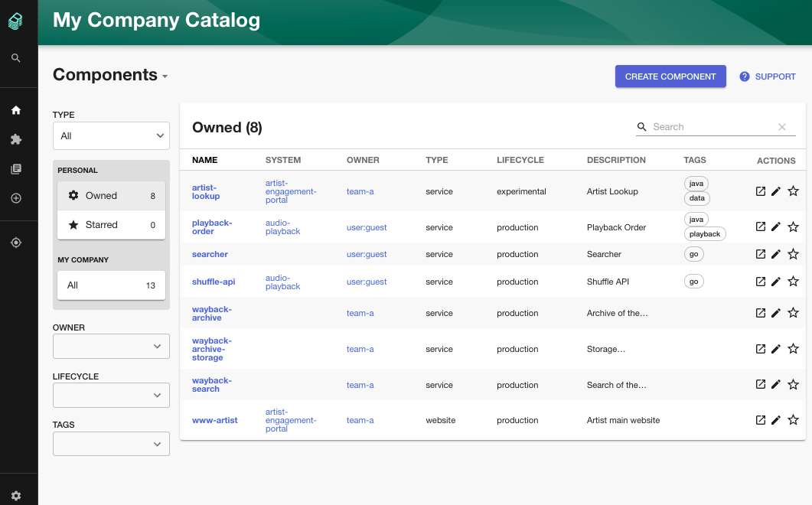Edit www-artist with pencil icon
This screenshot has height=505, width=812.
point(776,420)
